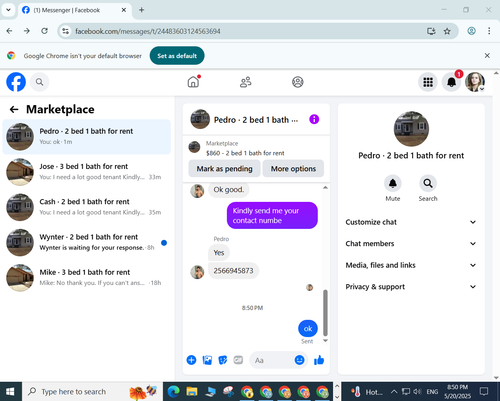
Task: Click the chat scrollbar down arrow
Action: click(x=325, y=341)
